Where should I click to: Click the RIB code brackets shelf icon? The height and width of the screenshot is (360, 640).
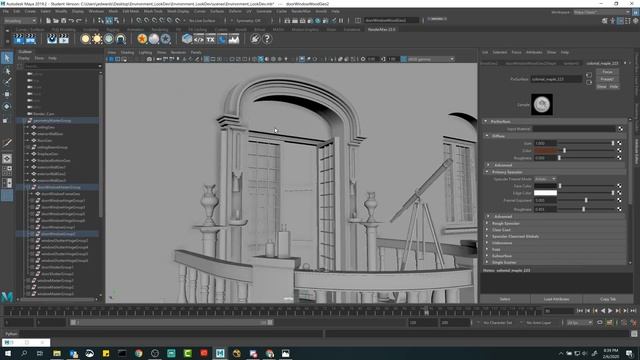pyautogui.click(x=198, y=39)
